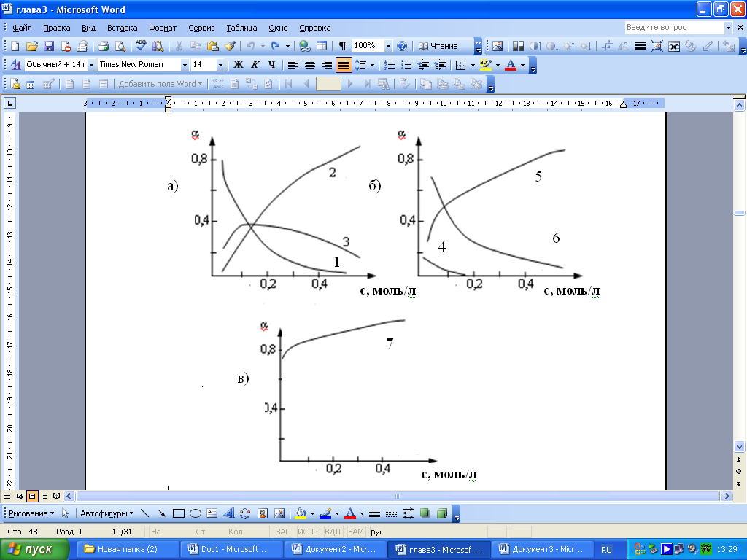Draw a line with Line tool
This screenshot has height=560, width=747.
tap(145, 513)
